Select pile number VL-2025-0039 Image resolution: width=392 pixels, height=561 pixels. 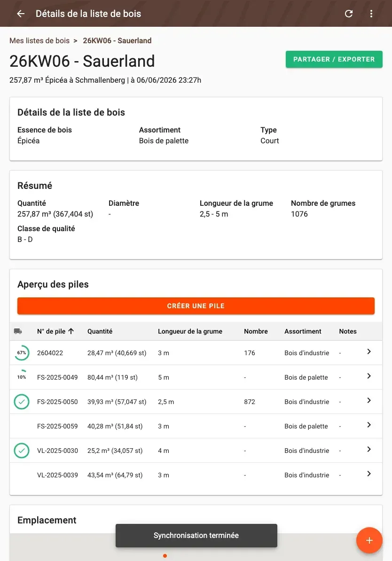coord(57,475)
